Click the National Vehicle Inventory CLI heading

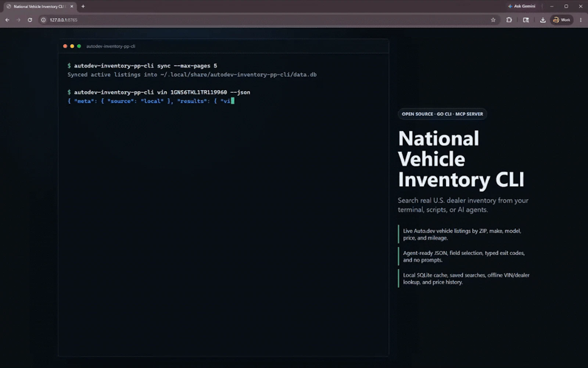[x=461, y=159]
